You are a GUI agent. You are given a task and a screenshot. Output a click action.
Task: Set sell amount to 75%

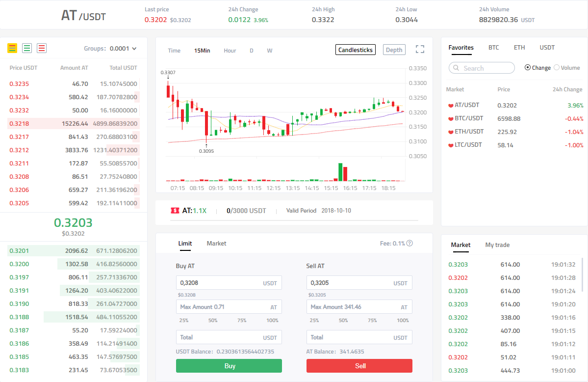(372, 321)
